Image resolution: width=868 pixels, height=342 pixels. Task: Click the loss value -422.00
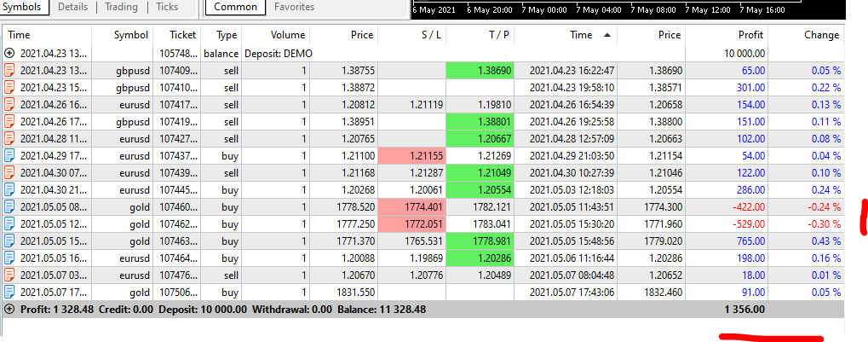pyautogui.click(x=747, y=207)
